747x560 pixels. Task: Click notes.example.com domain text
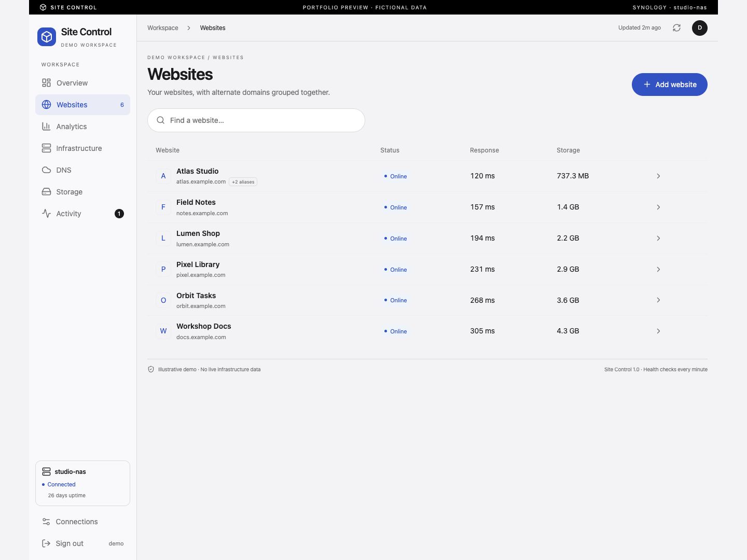[202, 213]
